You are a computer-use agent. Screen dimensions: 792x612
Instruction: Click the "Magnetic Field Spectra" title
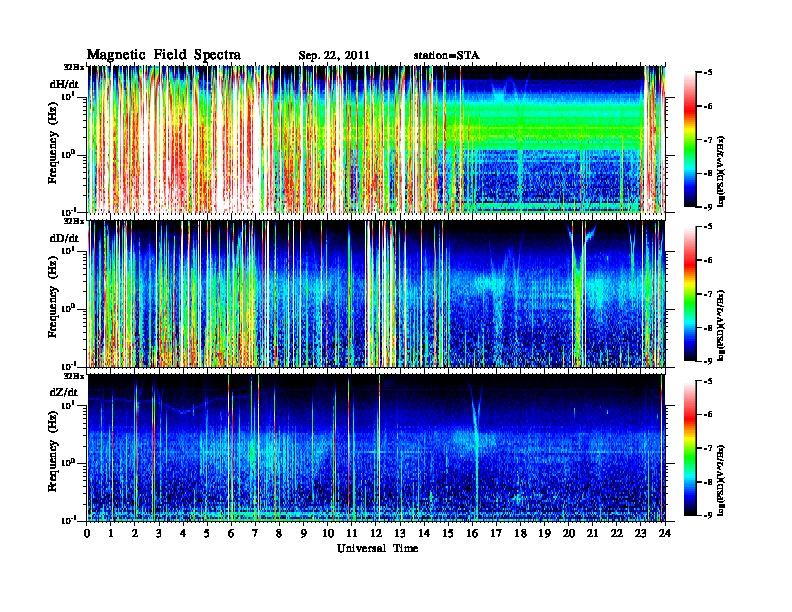[x=164, y=55]
